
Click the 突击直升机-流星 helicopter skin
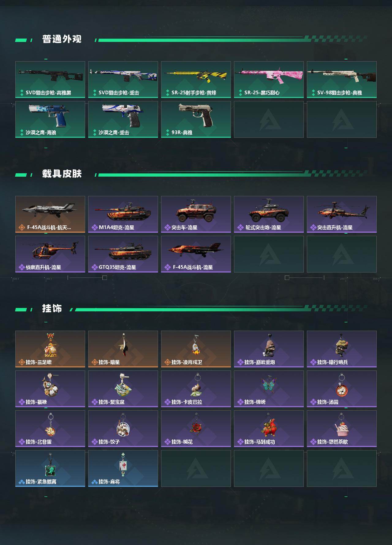tap(342, 214)
